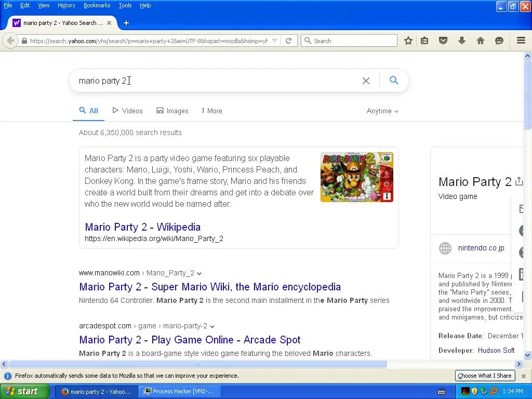Close the mario party 2 Yahoo tab
This screenshot has width=532, height=399.
(109, 23)
